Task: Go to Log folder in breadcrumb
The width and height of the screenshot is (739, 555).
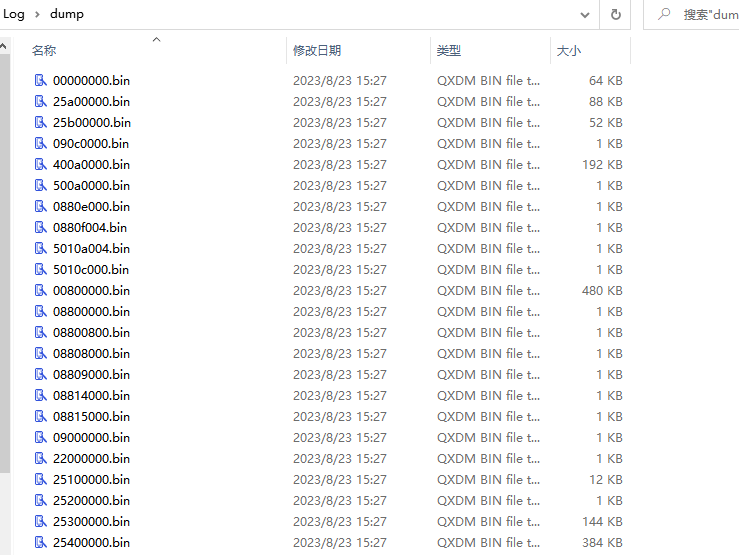Action: tap(14, 14)
